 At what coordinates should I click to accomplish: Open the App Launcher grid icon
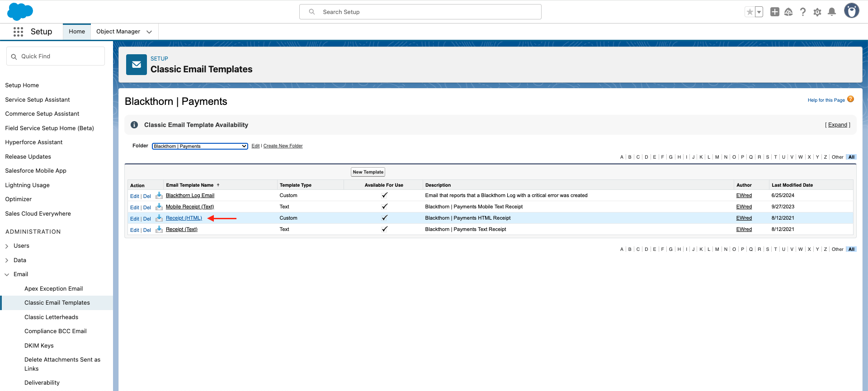(x=18, y=32)
